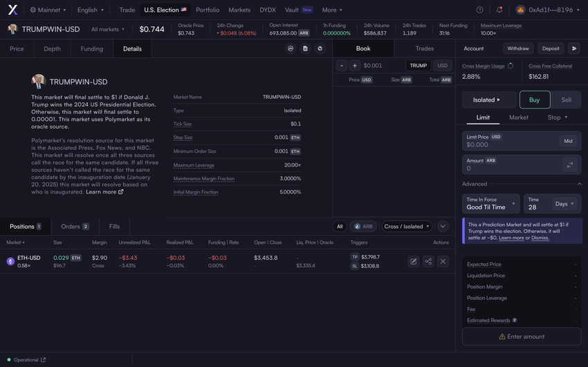
Task: Click the third circular icon beside Details tab
Action: click(x=320, y=48)
